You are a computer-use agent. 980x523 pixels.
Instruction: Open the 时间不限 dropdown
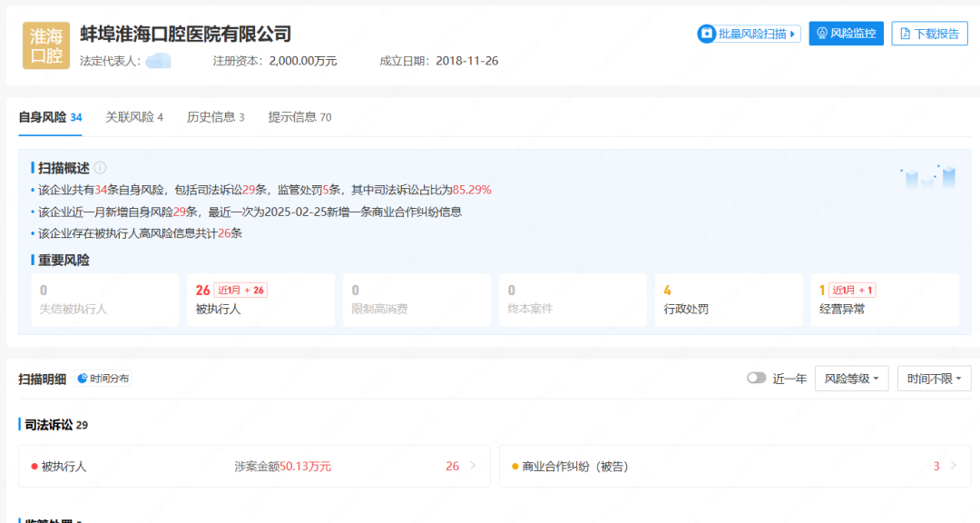click(x=935, y=379)
